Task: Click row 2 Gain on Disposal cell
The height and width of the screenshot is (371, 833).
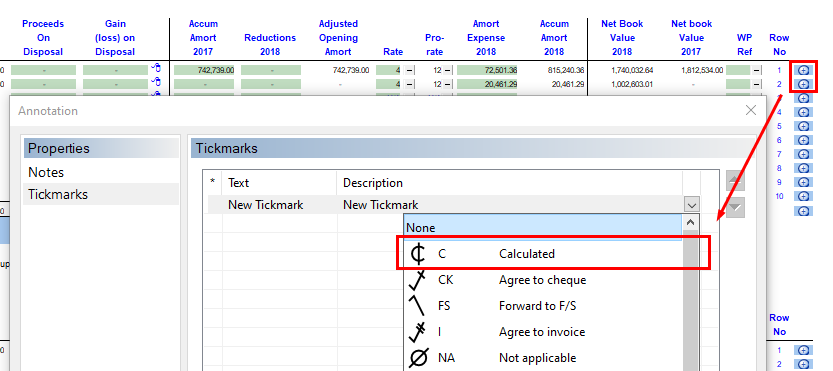Action: pos(115,84)
